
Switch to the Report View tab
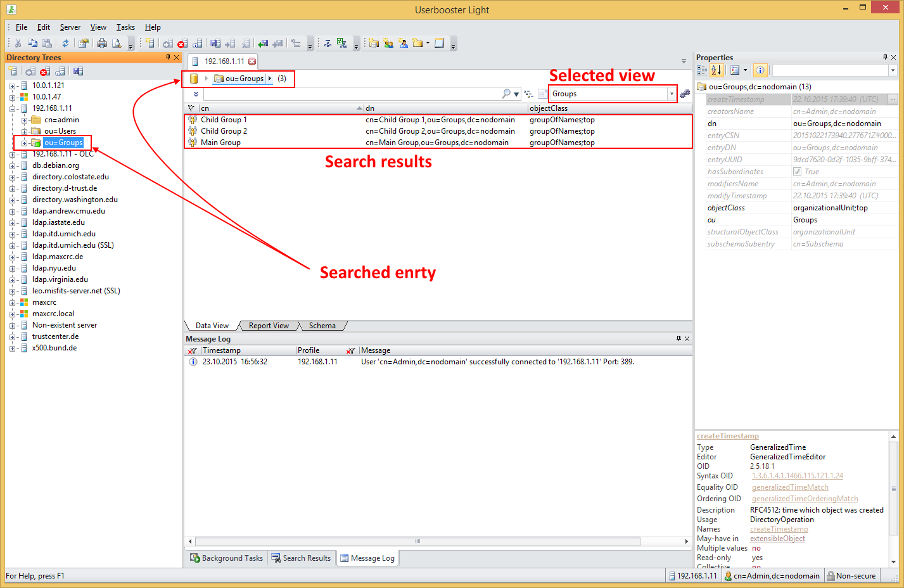269,326
